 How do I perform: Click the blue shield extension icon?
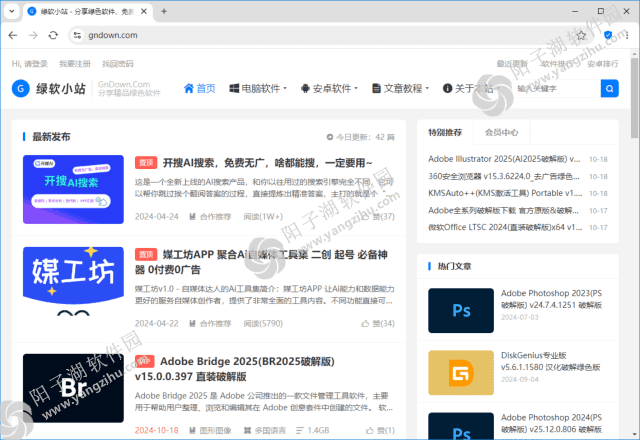[x=608, y=35]
